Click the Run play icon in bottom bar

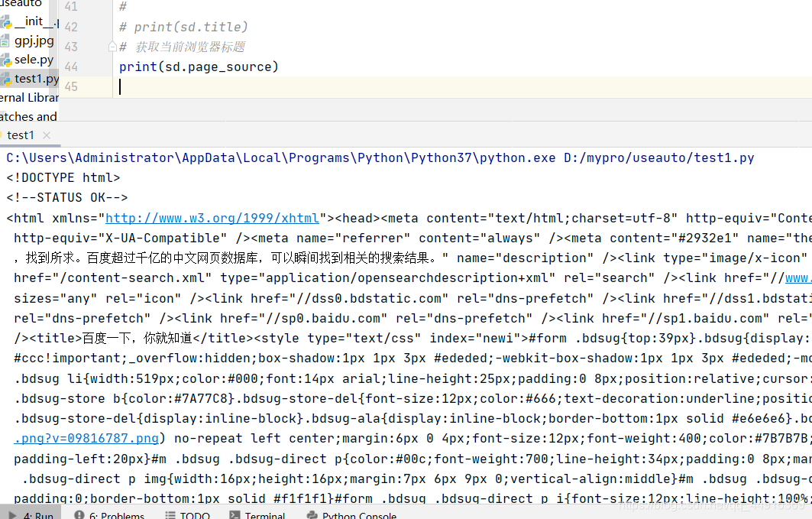pos(12,515)
